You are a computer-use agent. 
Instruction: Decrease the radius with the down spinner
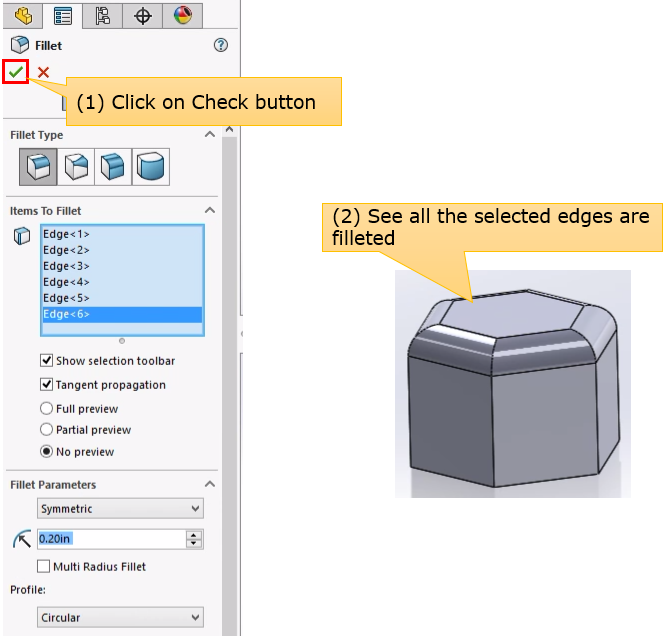tap(194, 543)
